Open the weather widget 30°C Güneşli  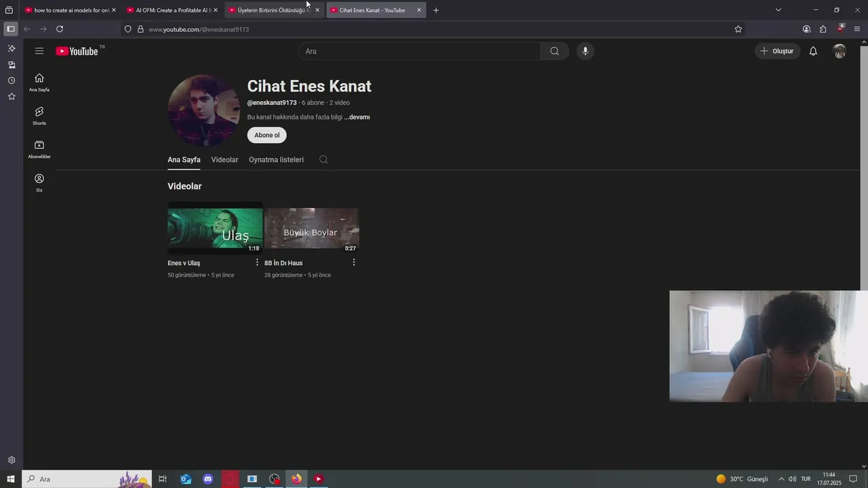[743, 479]
